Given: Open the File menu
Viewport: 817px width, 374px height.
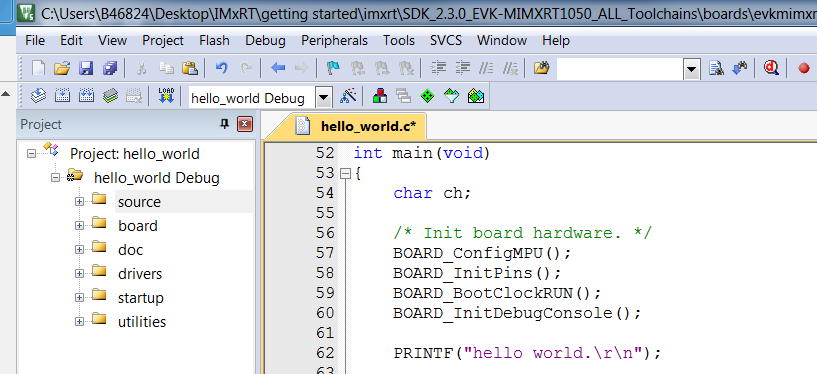Looking at the screenshot, I should point(35,40).
